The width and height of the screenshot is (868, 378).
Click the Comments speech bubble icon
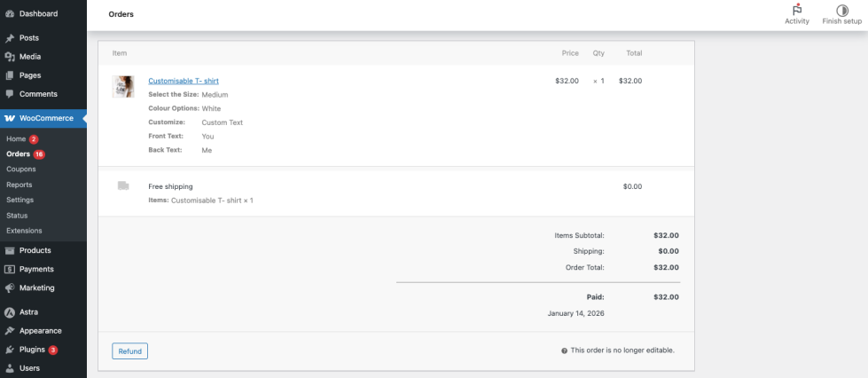(9, 94)
